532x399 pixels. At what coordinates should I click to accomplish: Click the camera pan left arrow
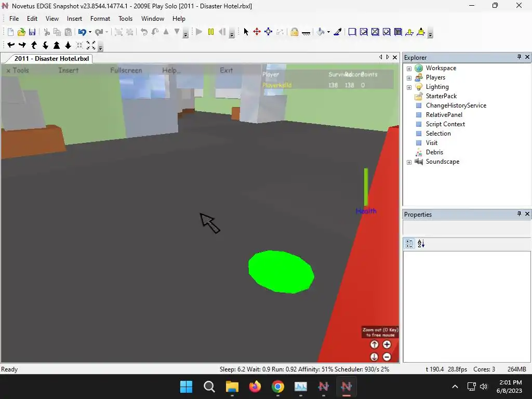[11, 45]
